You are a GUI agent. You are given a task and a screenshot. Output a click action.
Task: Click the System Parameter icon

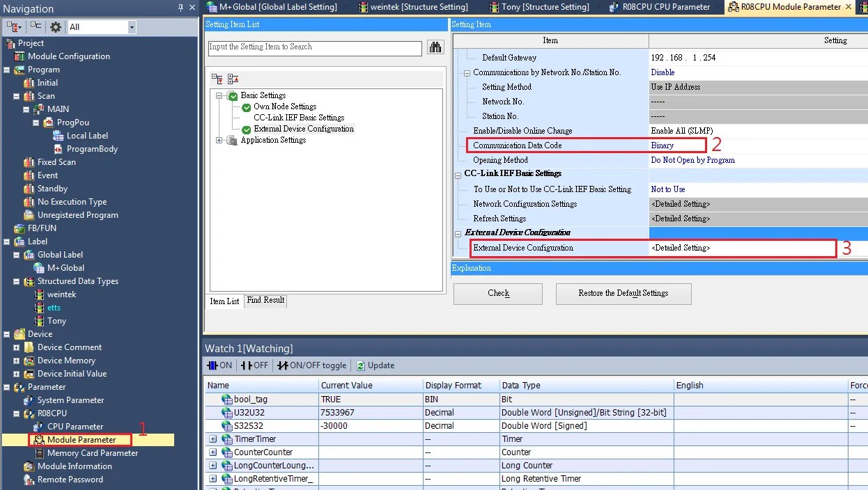point(29,400)
